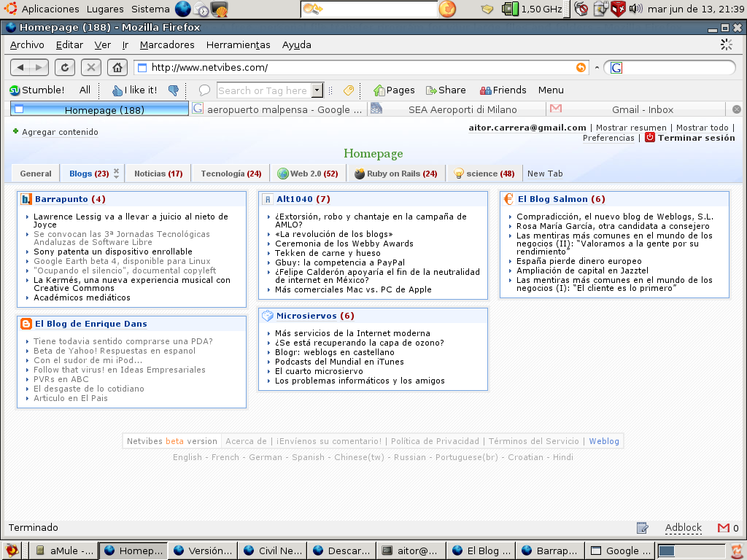
Task: Select the Ruby on Rails (24) tab
Action: [396, 174]
